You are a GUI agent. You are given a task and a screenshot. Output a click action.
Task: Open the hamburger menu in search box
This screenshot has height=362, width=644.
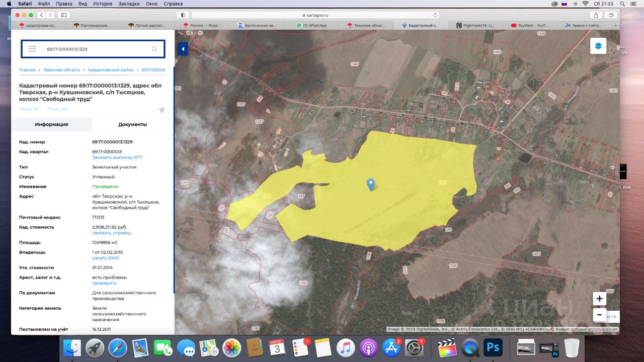click(x=32, y=49)
